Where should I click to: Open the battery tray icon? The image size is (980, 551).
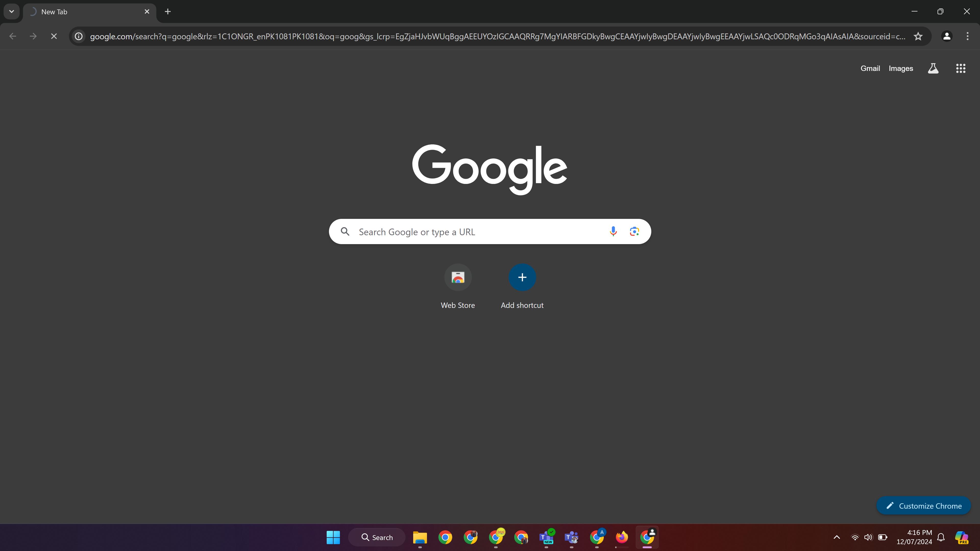tap(883, 537)
